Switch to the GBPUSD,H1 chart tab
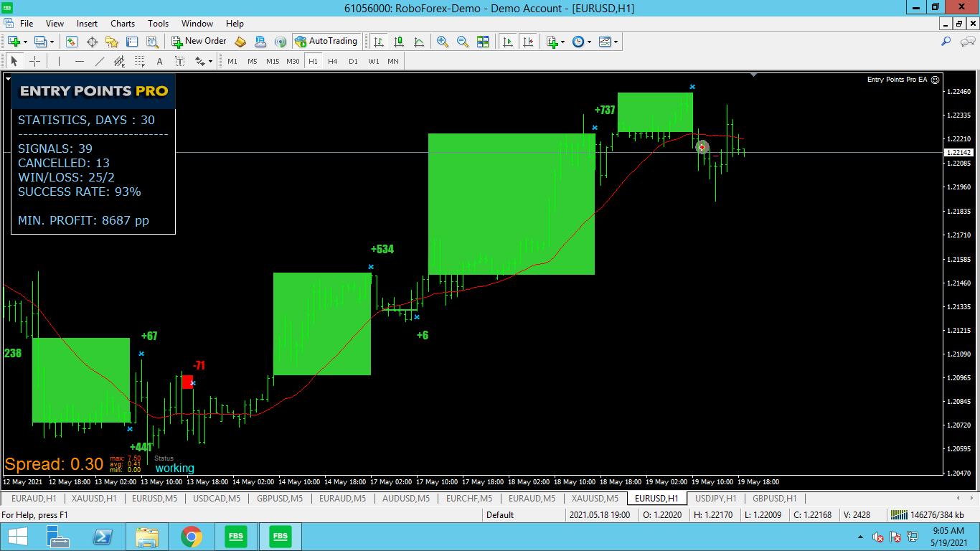Image resolution: width=980 pixels, height=551 pixels. click(x=774, y=498)
